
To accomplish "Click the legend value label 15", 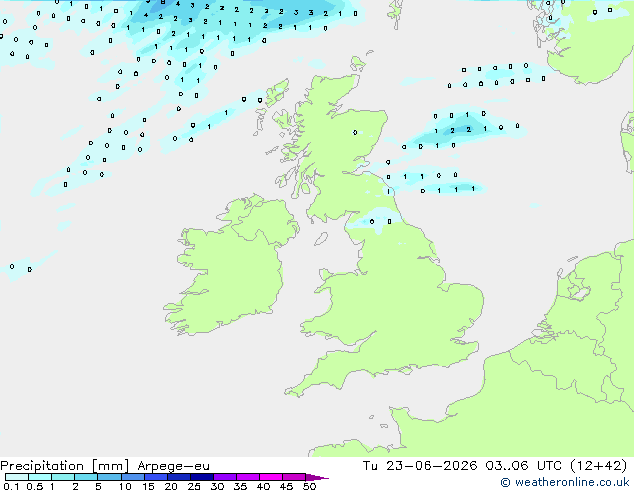I will pyautogui.click(x=148, y=486).
